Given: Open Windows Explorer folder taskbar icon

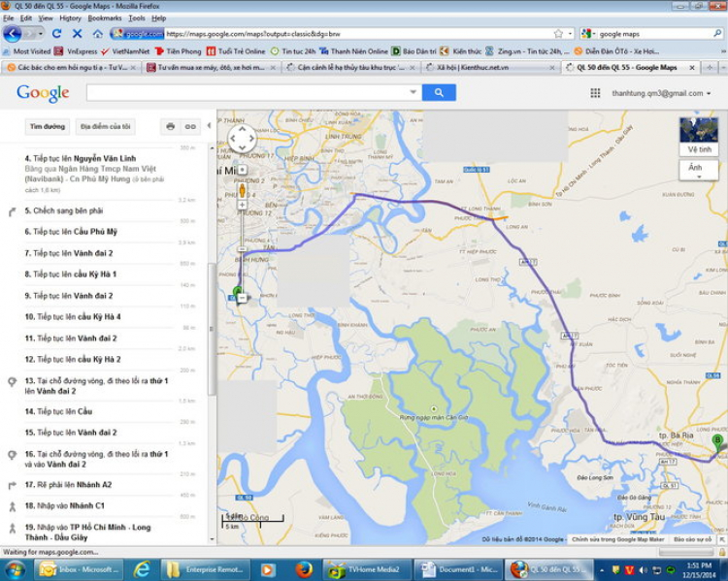Looking at the screenshot, I should [x=174, y=569].
